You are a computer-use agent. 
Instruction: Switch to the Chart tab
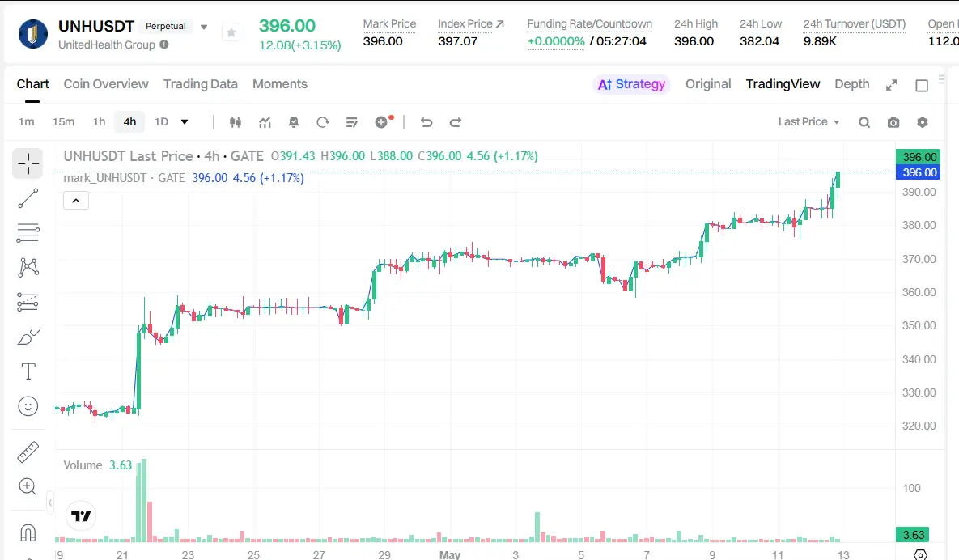pyautogui.click(x=32, y=84)
